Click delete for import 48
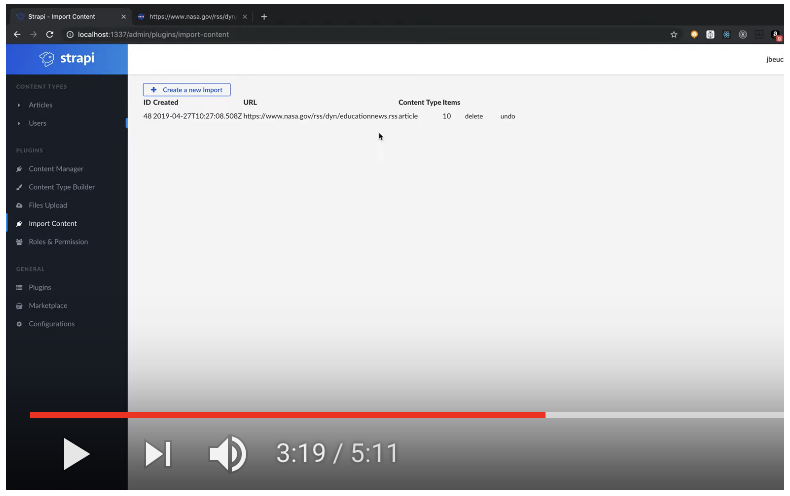 pyautogui.click(x=474, y=116)
